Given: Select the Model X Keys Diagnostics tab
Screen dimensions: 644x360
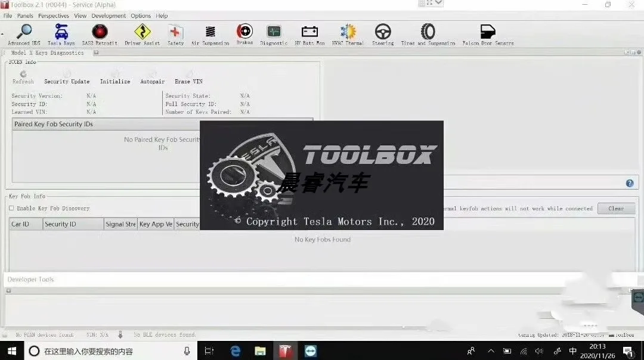Looking at the screenshot, I should (x=47, y=52).
